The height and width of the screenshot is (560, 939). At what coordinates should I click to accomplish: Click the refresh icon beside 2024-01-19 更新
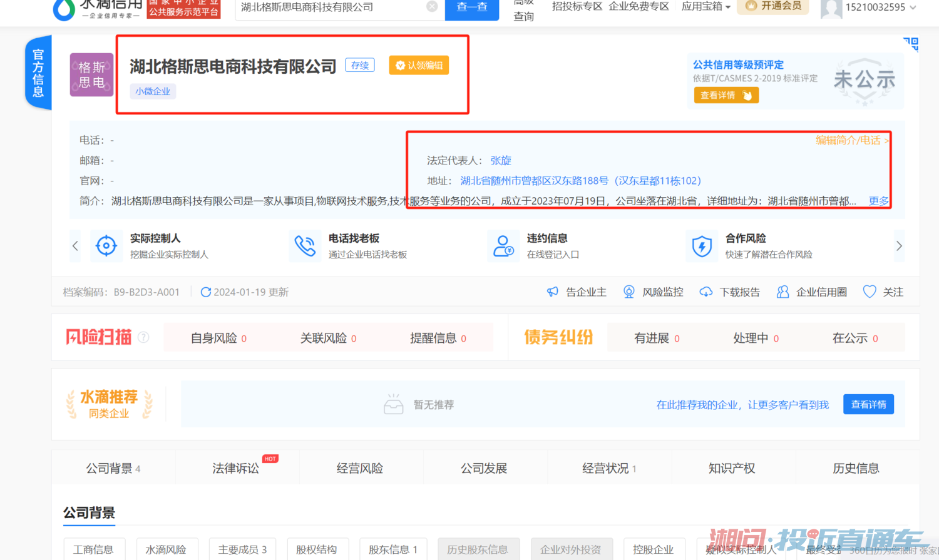(x=205, y=292)
